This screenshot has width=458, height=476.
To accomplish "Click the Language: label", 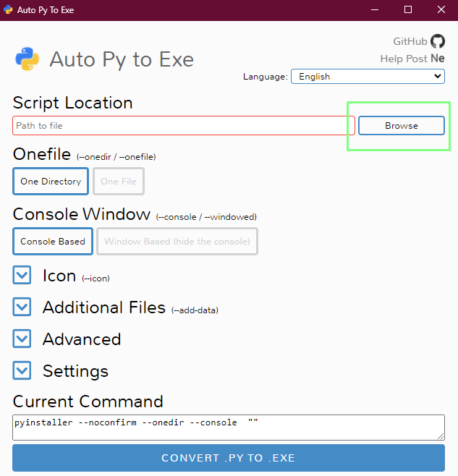I will (x=265, y=77).
